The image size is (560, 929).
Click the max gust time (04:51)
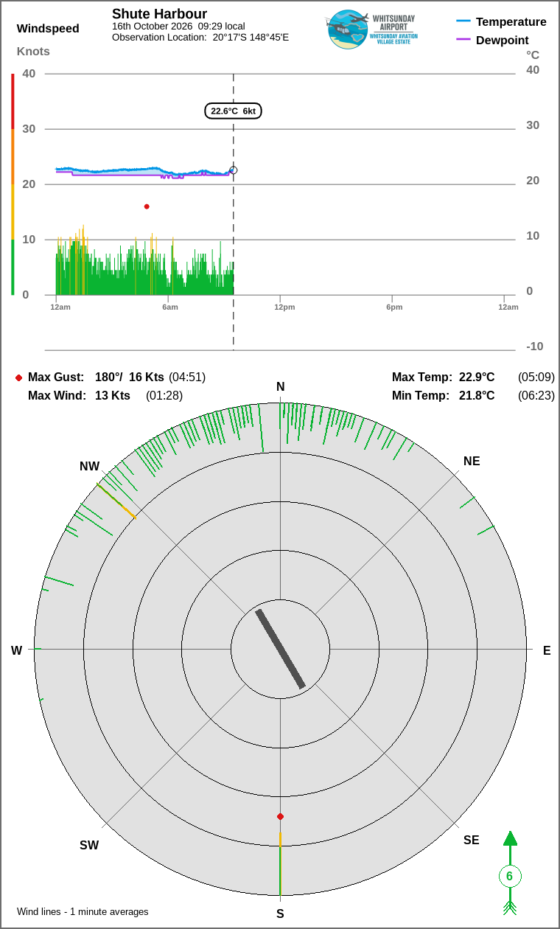(x=187, y=377)
